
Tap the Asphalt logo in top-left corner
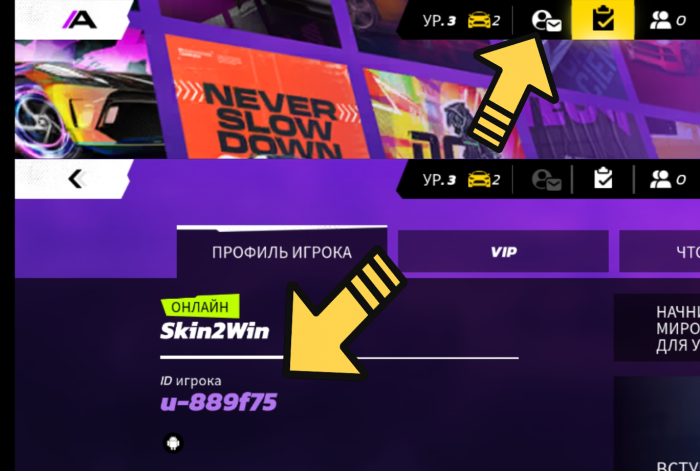(x=79, y=20)
